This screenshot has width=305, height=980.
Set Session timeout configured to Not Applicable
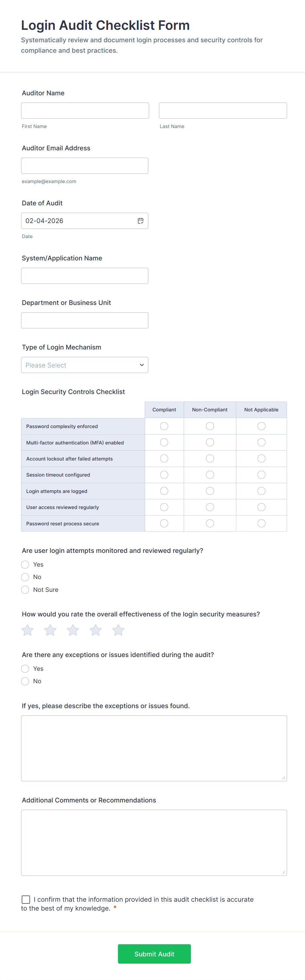261,475
